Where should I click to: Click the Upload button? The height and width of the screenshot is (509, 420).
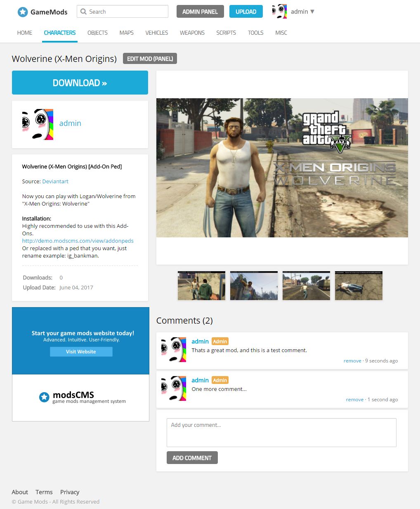click(246, 12)
